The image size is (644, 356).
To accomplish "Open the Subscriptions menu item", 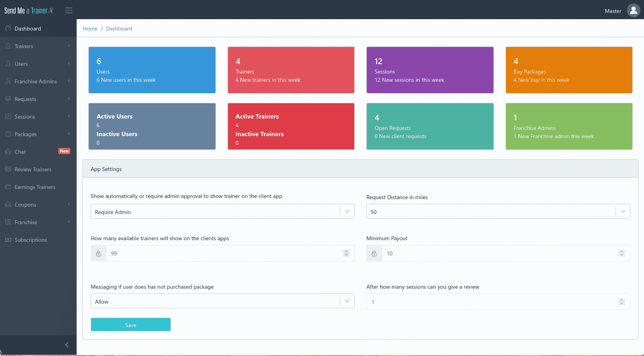I will 38,239.
